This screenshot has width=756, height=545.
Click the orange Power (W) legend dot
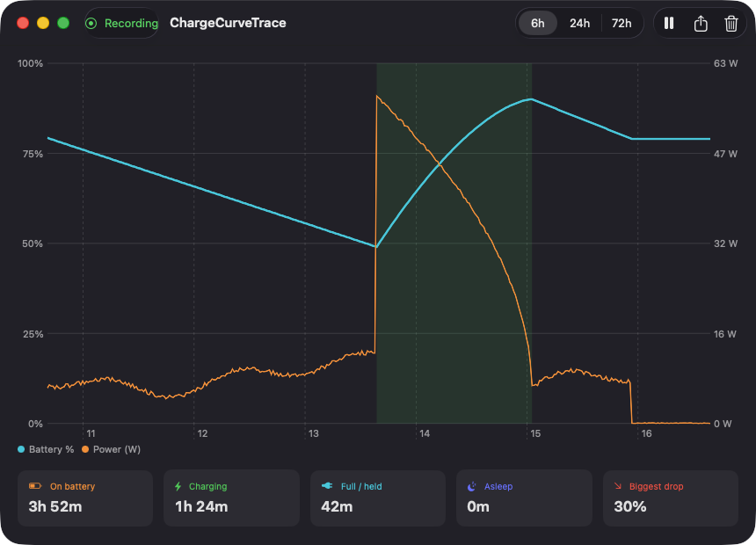tap(85, 449)
